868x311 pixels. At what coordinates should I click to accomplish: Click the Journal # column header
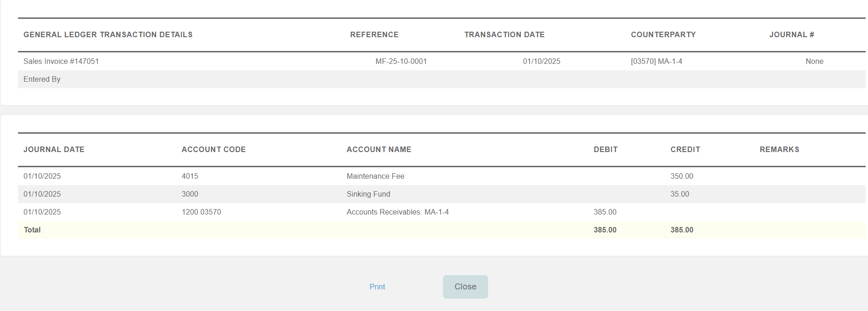coord(791,35)
